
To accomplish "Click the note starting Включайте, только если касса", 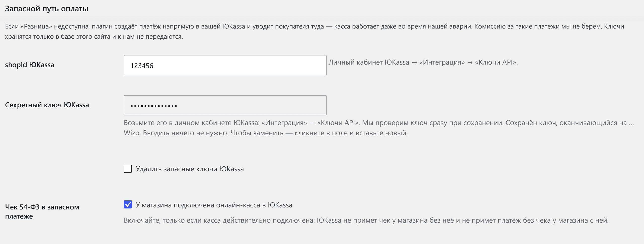I will [366, 220].
